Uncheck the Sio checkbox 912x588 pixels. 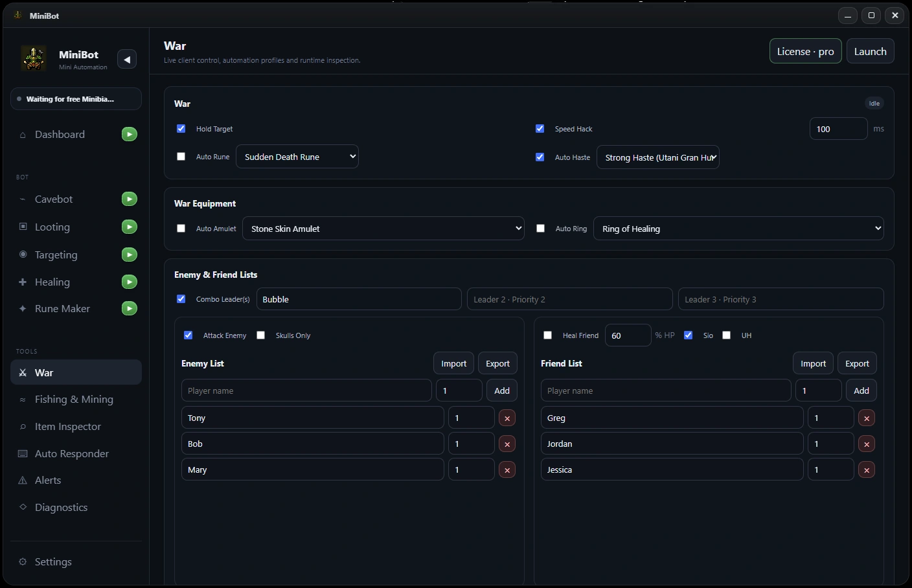tap(689, 335)
